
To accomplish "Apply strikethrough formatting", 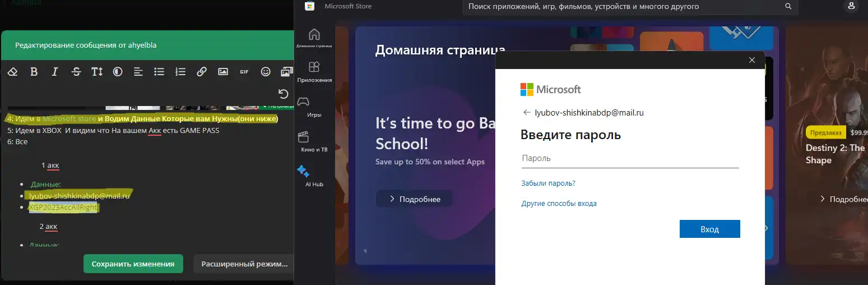I will pyautogui.click(x=76, y=72).
